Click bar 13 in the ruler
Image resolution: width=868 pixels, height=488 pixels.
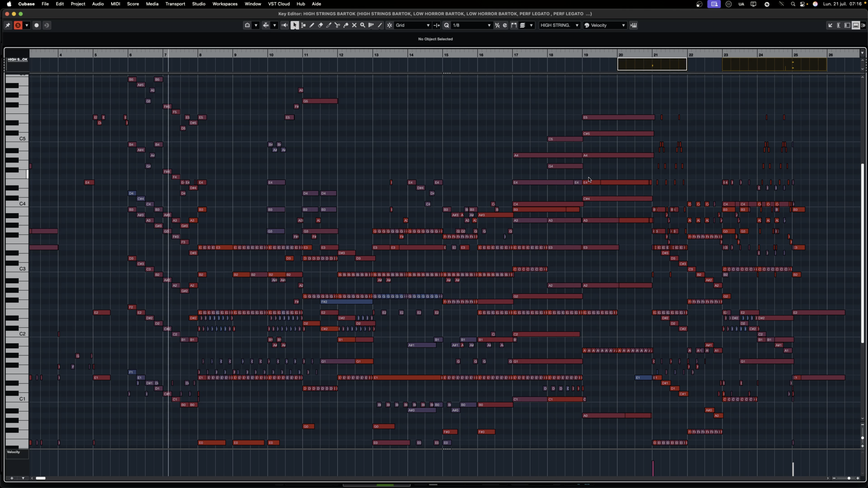[376, 55]
